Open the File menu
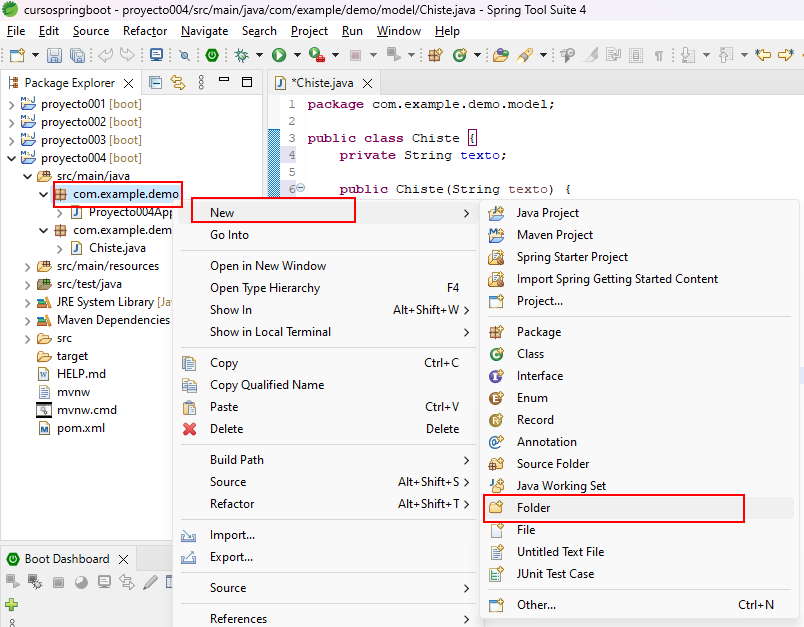 [16, 31]
